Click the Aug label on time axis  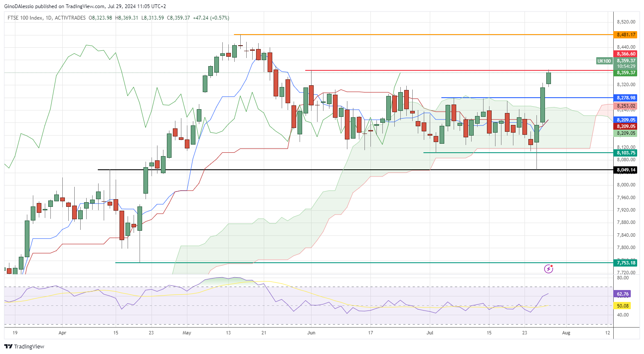click(566, 333)
